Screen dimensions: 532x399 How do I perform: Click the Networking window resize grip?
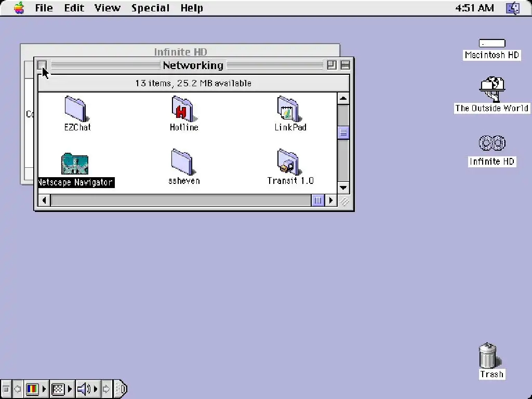pyautogui.click(x=344, y=201)
